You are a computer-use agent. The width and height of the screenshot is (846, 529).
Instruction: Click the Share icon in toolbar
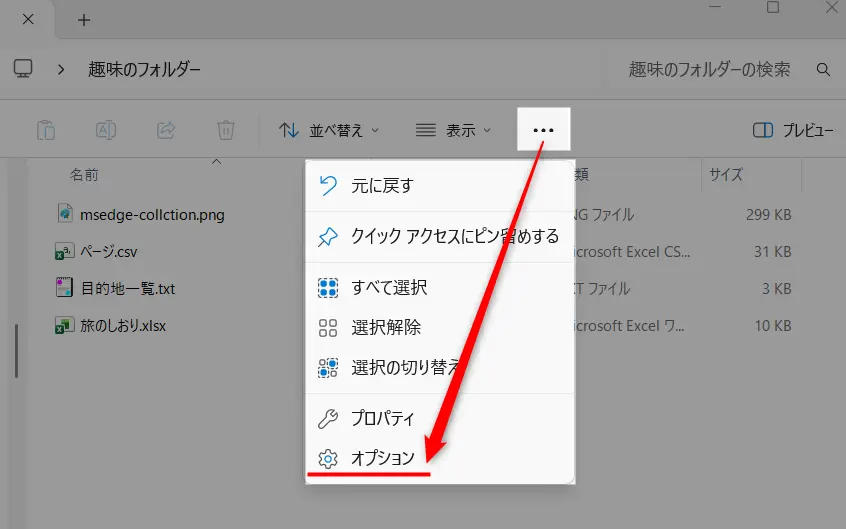coord(166,130)
